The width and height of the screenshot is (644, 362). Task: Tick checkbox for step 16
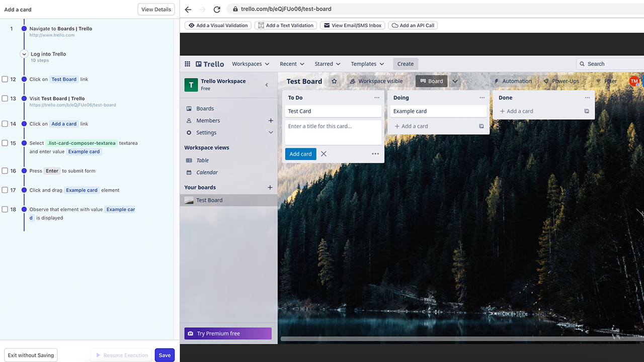pyautogui.click(x=5, y=171)
